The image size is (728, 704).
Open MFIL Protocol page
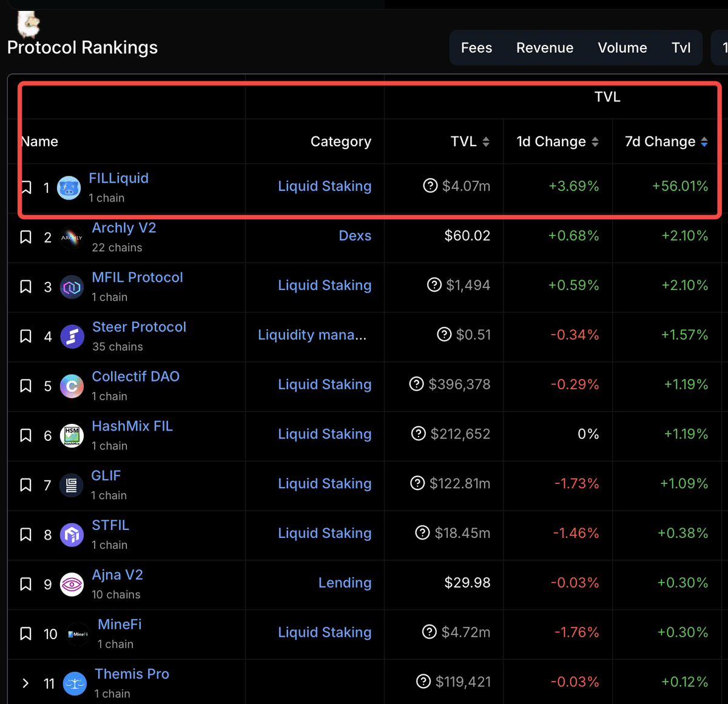click(137, 278)
